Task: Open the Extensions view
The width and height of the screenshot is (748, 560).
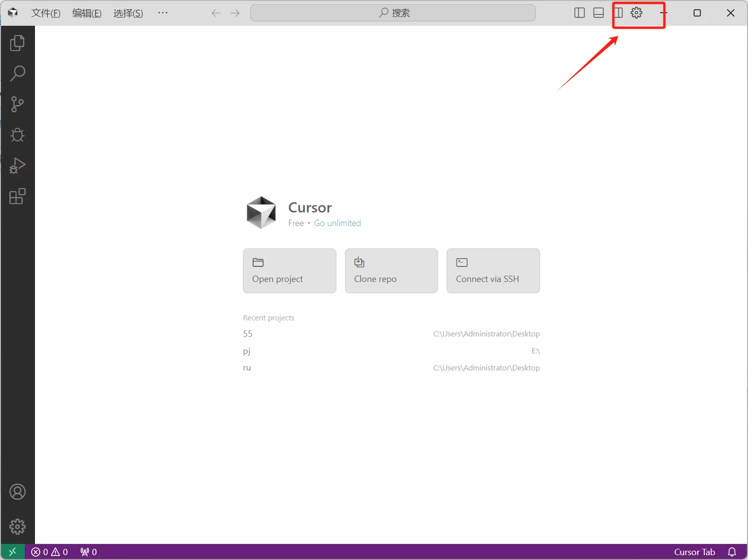Action: tap(17, 196)
